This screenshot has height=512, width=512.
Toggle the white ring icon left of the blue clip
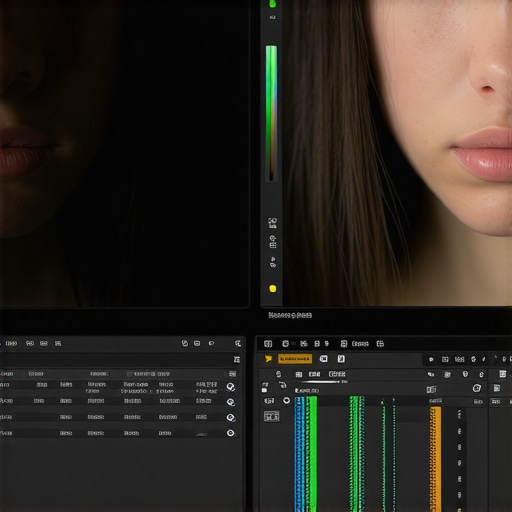pos(286,401)
